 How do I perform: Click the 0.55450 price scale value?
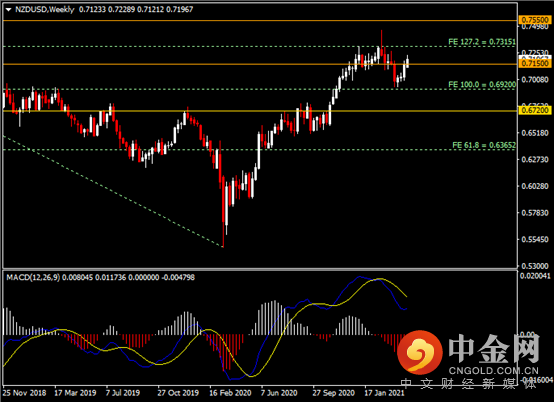coord(535,239)
